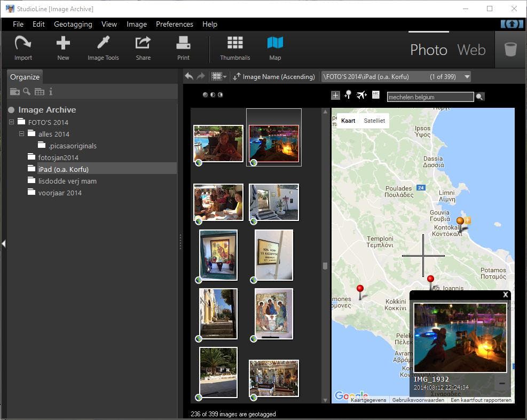This screenshot has height=420, width=527.
Task: Switch to Thumbnails view
Action: coord(235,48)
